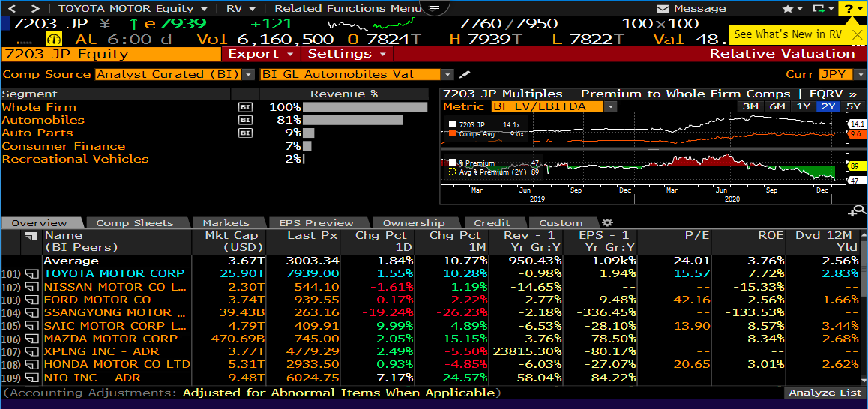Click the BI icon next to Automobiles
Screen dimensions: 868x409
[244, 120]
